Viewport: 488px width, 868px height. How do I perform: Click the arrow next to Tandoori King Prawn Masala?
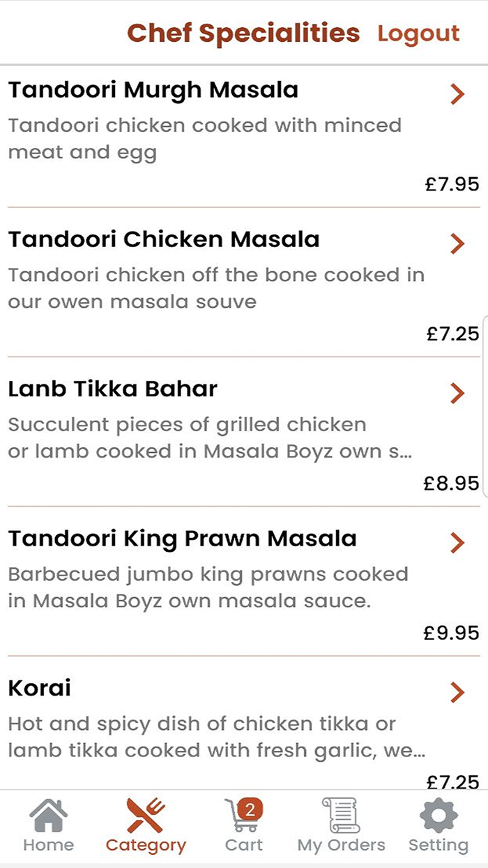[457, 542]
